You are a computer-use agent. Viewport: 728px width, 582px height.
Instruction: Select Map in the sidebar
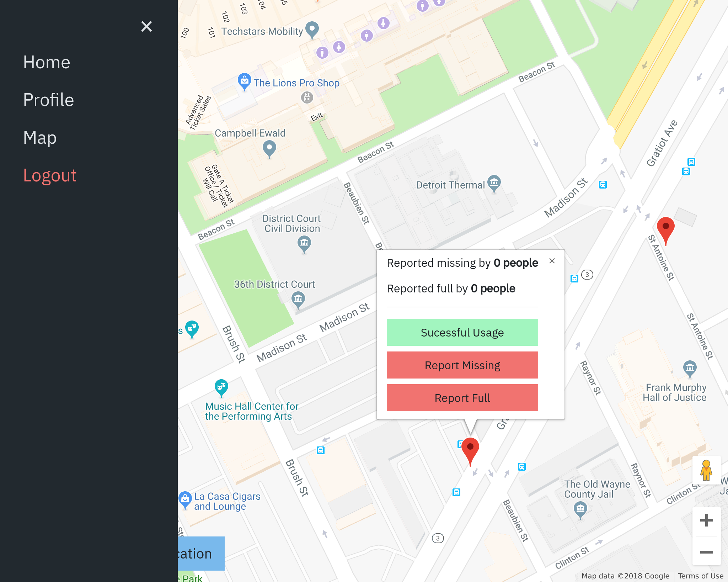point(40,138)
